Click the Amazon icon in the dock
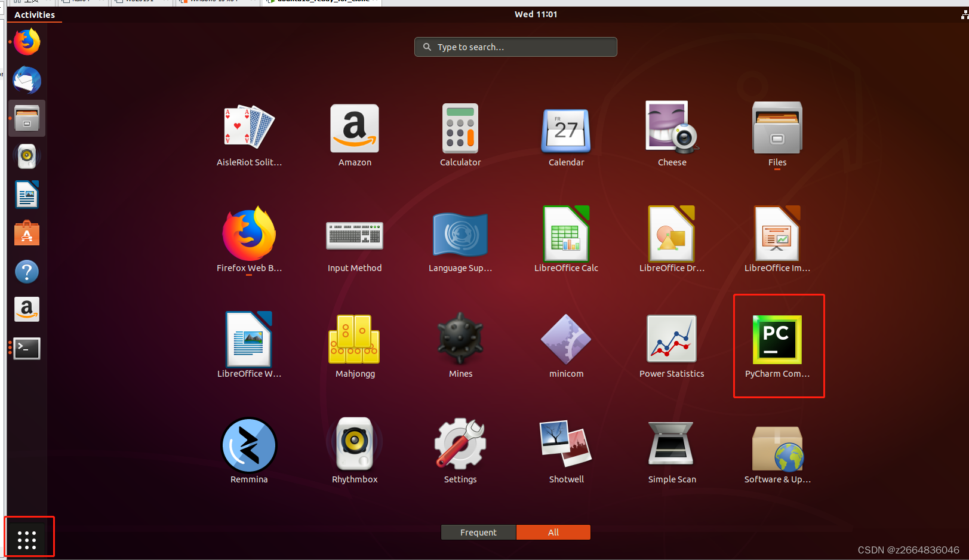The image size is (969, 560). pyautogui.click(x=27, y=309)
